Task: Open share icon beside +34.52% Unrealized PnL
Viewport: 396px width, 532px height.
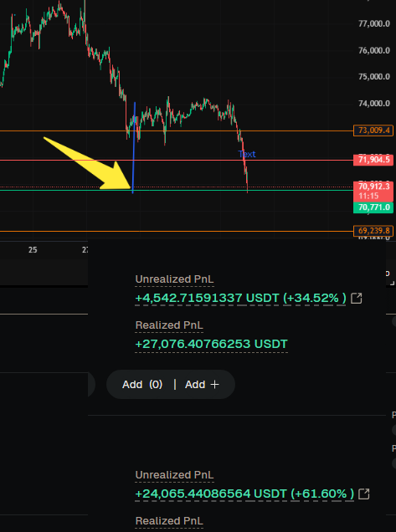Action: pyautogui.click(x=356, y=299)
